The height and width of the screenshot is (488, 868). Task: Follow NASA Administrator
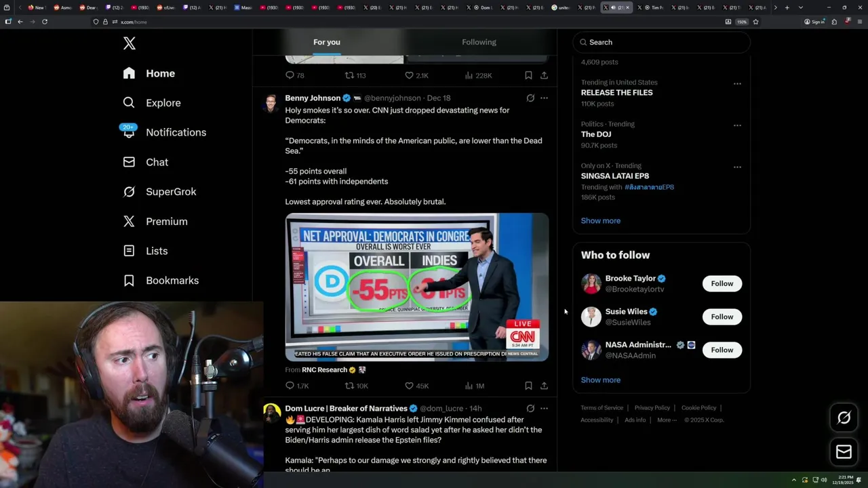click(x=722, y=350)
